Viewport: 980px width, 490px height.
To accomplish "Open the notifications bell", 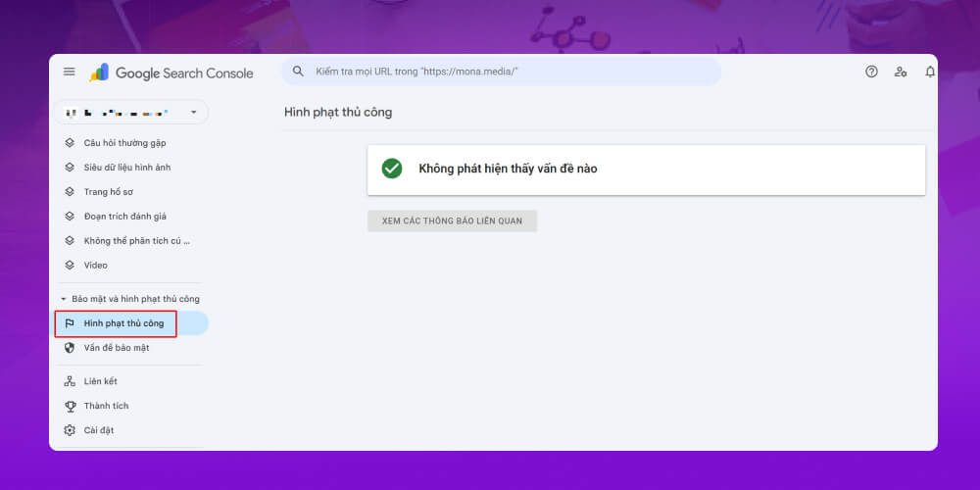I will click(929, 72).
